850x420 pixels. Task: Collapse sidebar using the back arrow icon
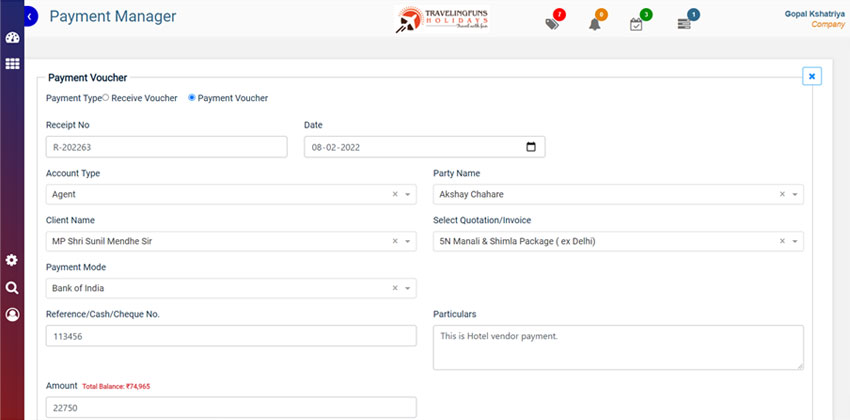pos(30,17)
